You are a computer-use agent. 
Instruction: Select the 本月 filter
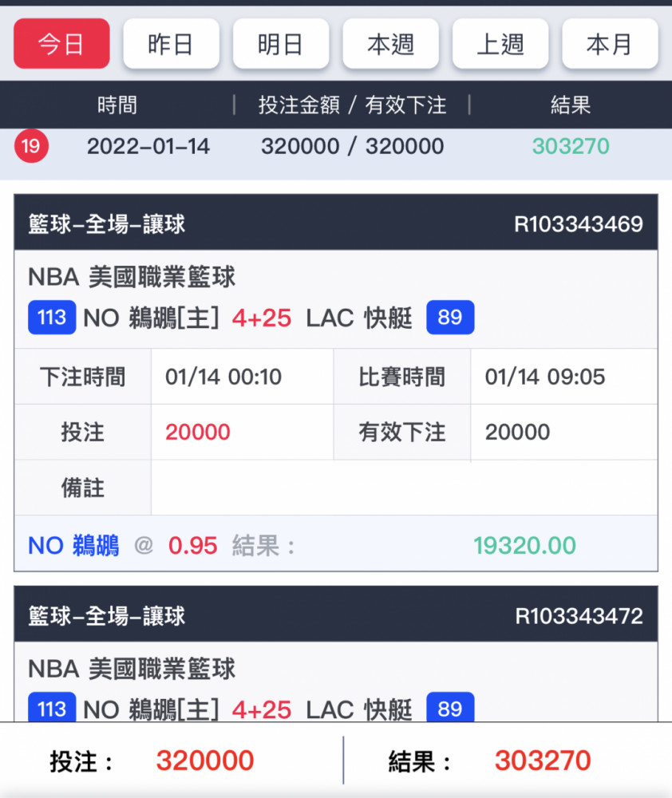point(610,44)
